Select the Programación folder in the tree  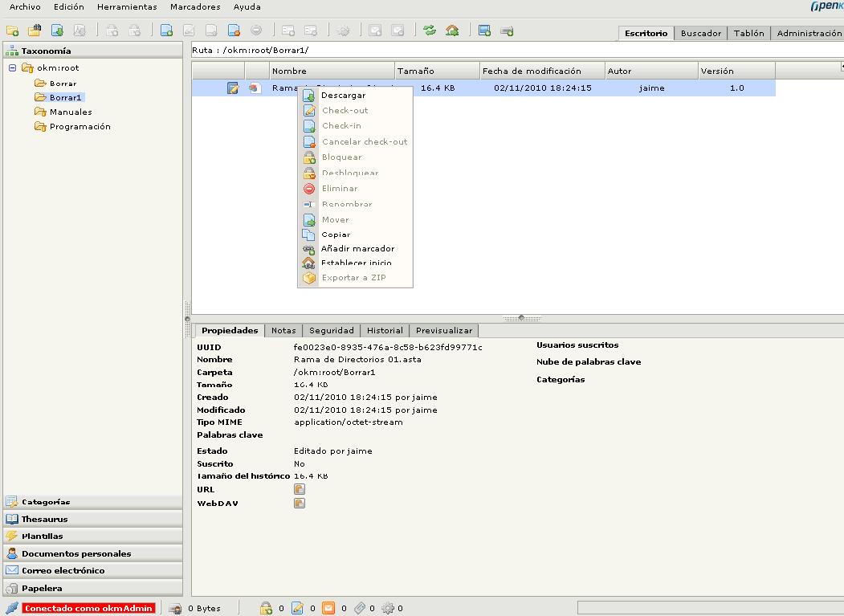coord(80,127)
